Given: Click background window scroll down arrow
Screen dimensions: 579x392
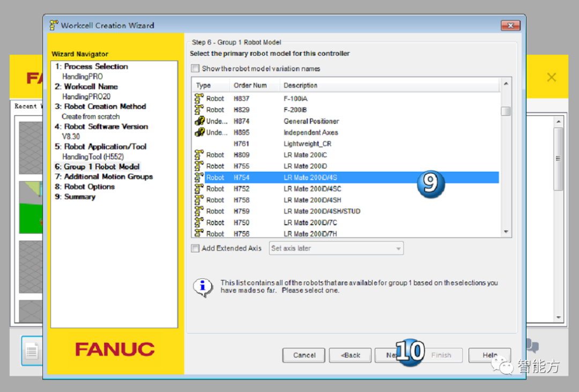Looking at the screenshot, I should 558,317.
